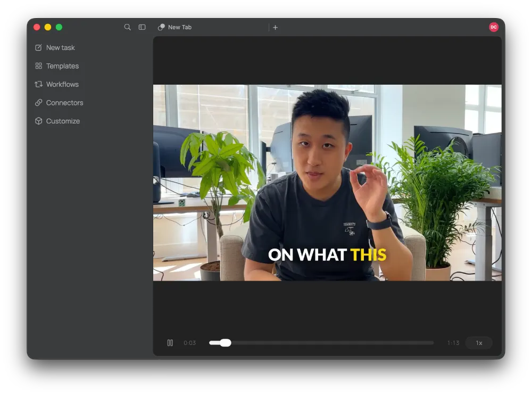Toggle the sidebar panel icon

(142, 27)
